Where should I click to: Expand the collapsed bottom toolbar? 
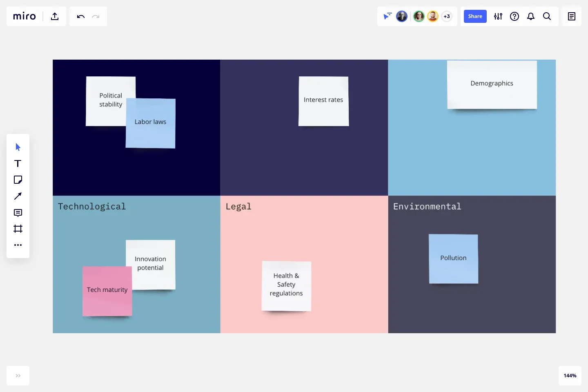pyautogui.click(x=18, y=376)
